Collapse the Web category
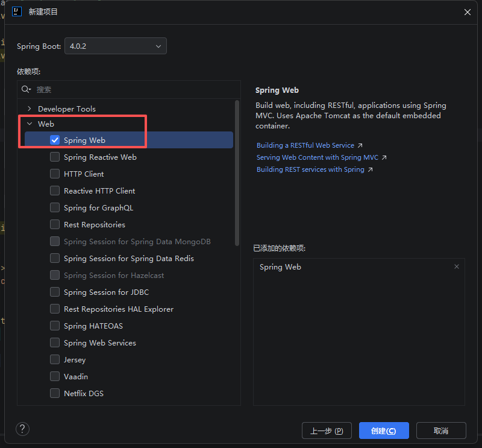The height and width of the screenshot is (448, 482). [x=30, y=124]
